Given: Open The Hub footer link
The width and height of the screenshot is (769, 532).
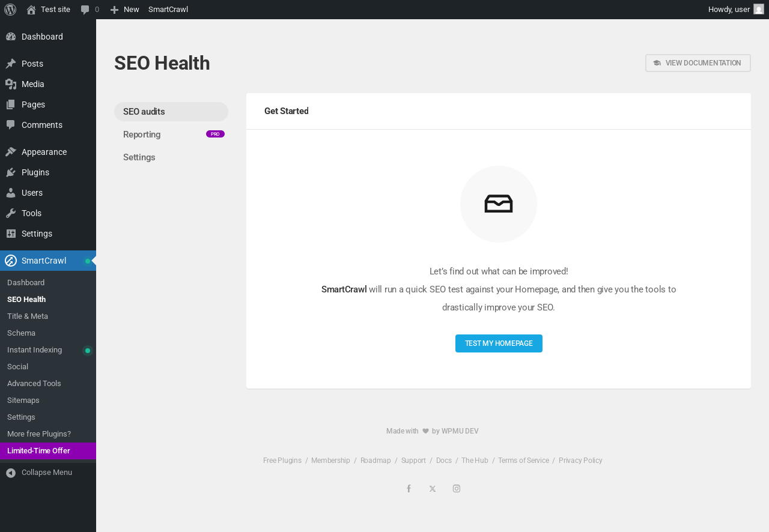Looking at the screenshot, I should pyautogui.click(x=475, y=461).
